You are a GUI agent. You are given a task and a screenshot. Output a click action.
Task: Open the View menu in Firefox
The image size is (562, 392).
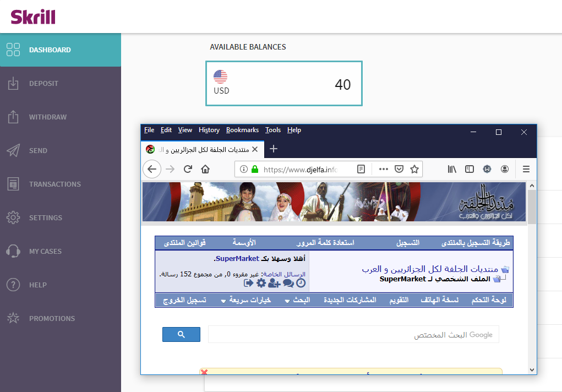pyautogui.click(x=185, y=130)
